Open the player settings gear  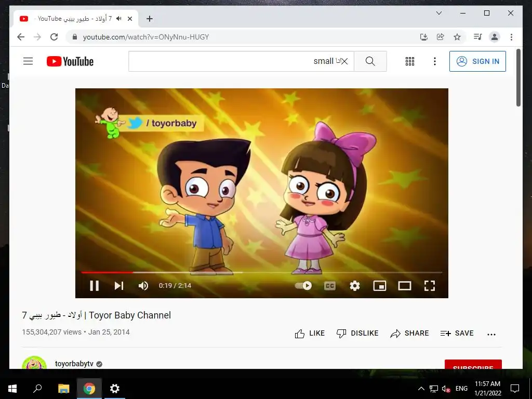[x=354, y=286]
